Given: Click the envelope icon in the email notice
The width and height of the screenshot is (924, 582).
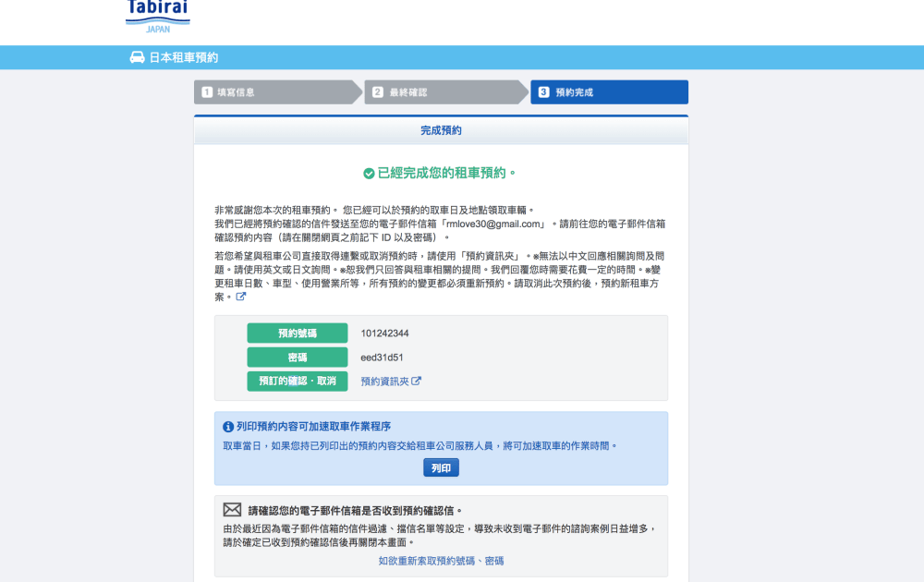Looking at the screenshot, I should pos(232,510).
